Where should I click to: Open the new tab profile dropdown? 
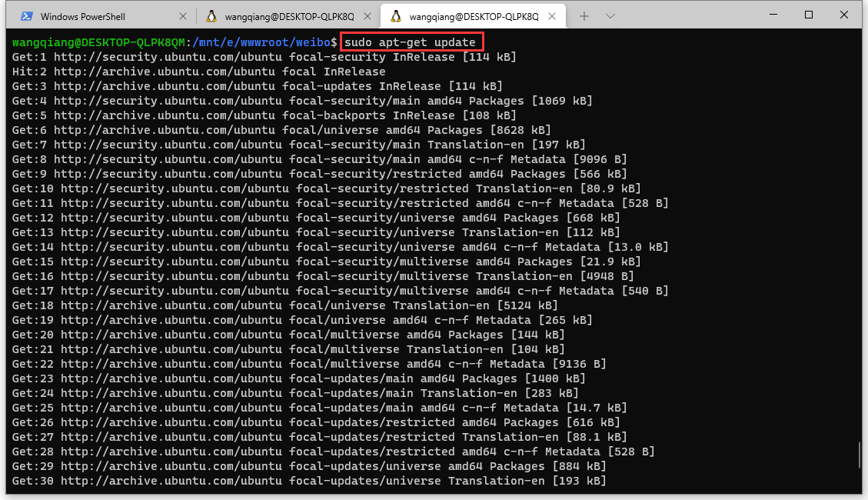[610, 17]
